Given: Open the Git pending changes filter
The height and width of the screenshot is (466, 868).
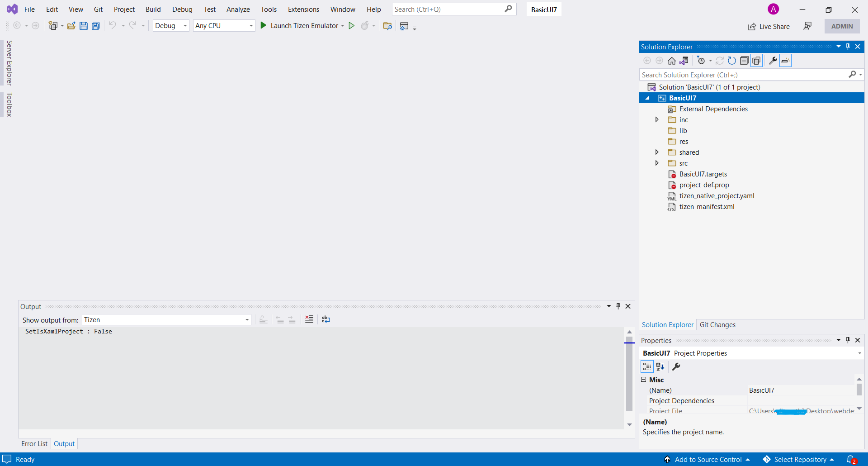Looking at the screenshot, I should (x=701, y=60).
